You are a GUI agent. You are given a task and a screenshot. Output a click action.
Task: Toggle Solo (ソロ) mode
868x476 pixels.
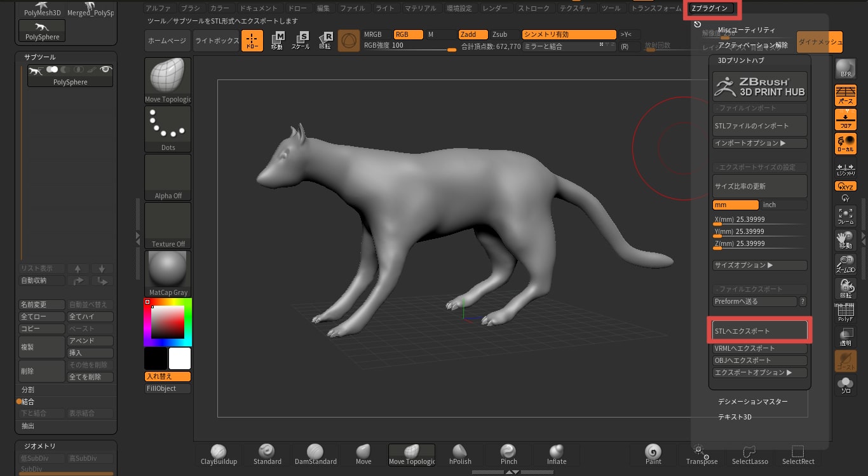tap(846, 385)
